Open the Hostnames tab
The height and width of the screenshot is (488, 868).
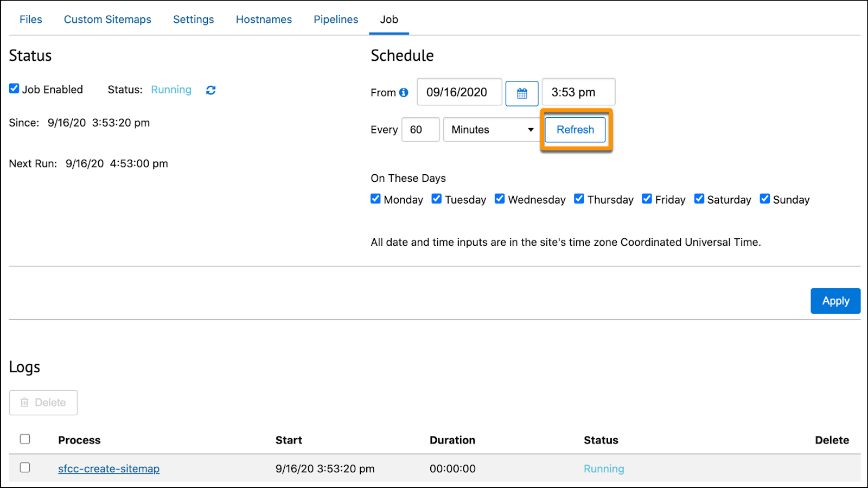[x=264, y=20]
